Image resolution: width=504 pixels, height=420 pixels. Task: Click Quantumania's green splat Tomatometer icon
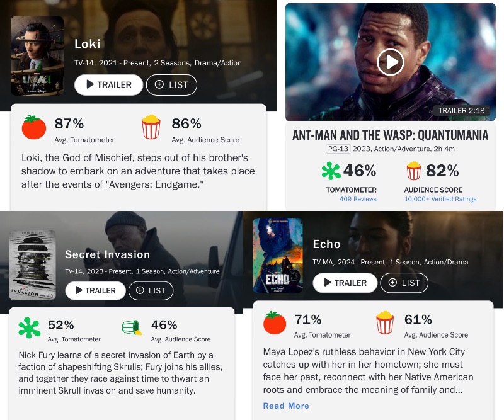pyautogui.click(x=331, y=171)
